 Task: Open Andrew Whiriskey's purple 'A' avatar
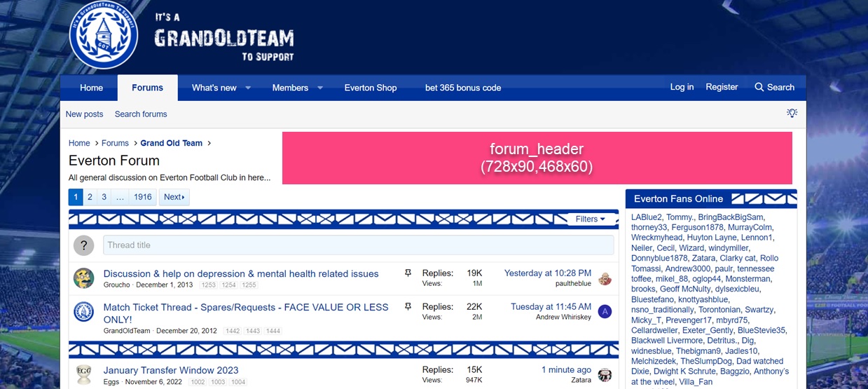coord(605,311)
